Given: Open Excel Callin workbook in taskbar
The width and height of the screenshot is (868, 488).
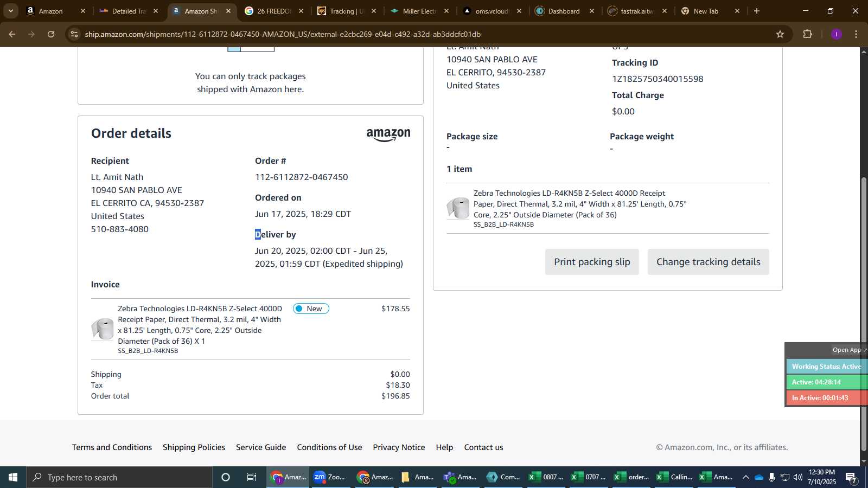Looking at the screenshot, I should click(674, 477).
